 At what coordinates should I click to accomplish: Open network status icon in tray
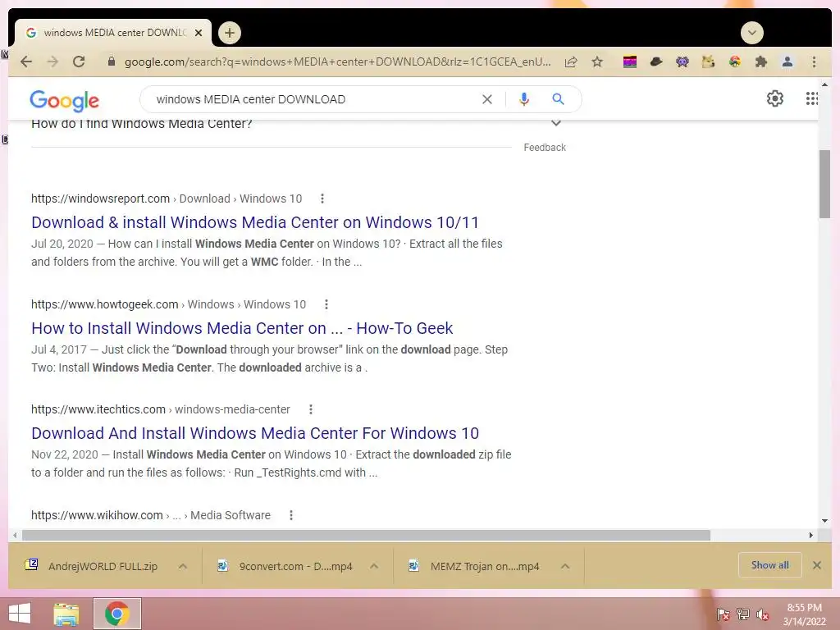pos(743,614)
